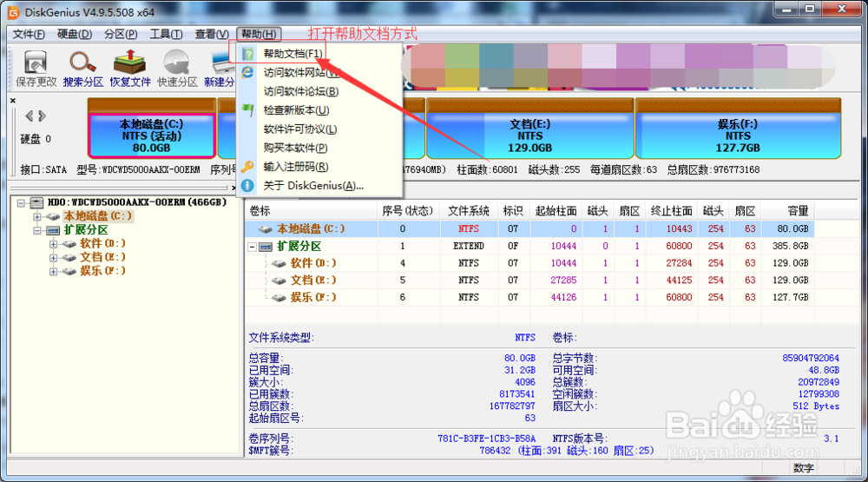Expand the 文档(E:) tree node
This screenshot has width=868, height=482.
point(53,258)
